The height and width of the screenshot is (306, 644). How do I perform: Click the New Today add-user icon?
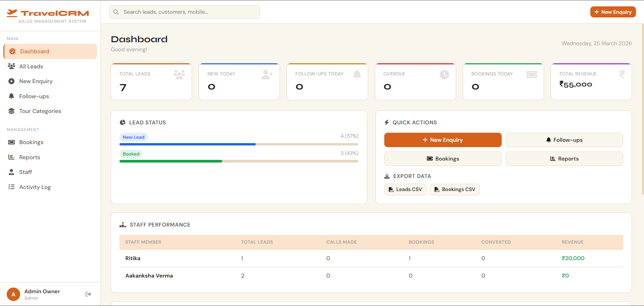(x=267, y=74)
